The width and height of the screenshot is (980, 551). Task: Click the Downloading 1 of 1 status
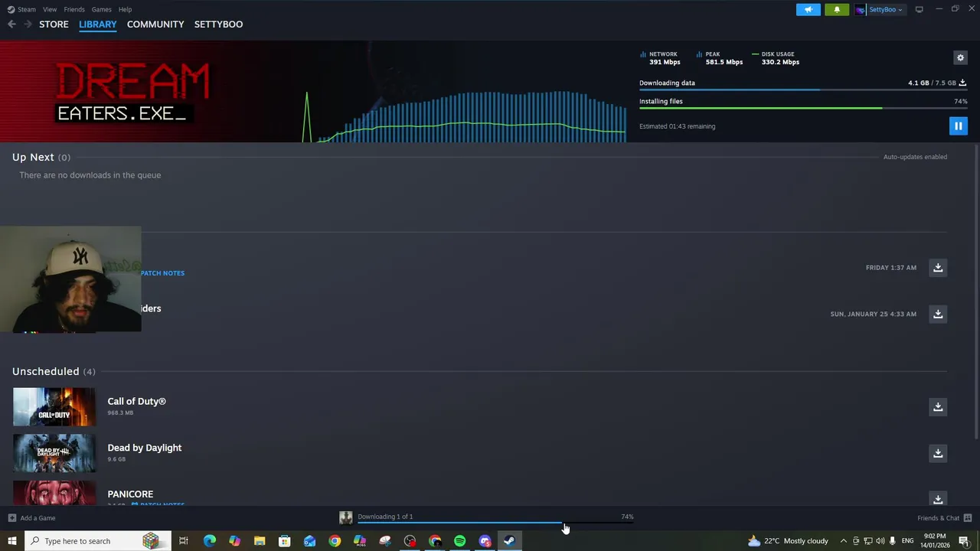pos(385,517)
